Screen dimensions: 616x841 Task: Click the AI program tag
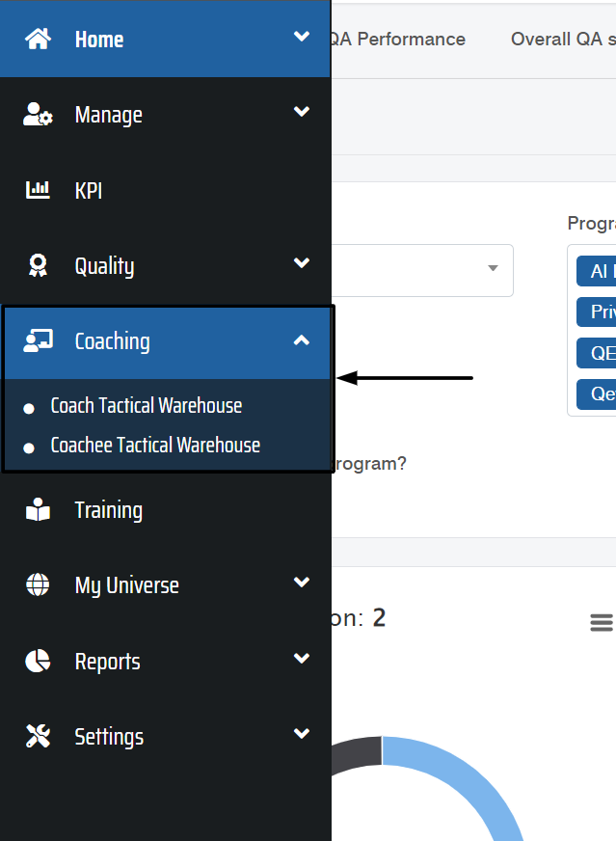click(596, 271)
